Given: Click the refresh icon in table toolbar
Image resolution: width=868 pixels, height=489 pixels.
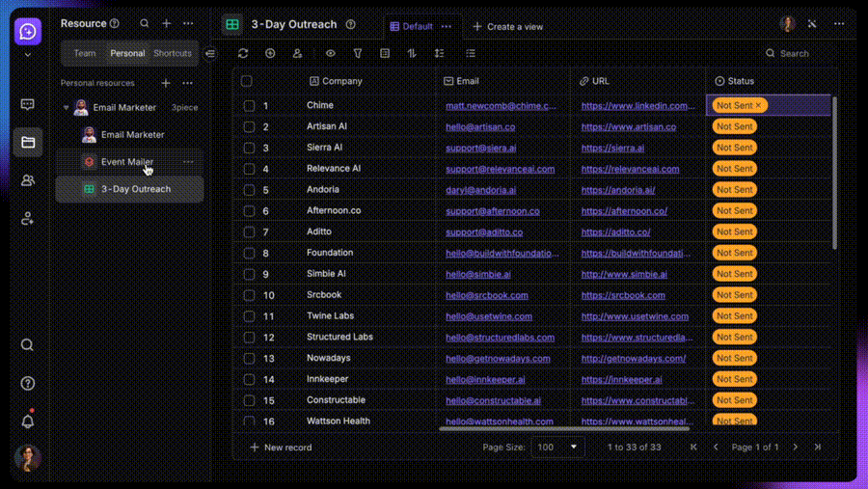Looking at the screenshot, I should 243,53.
